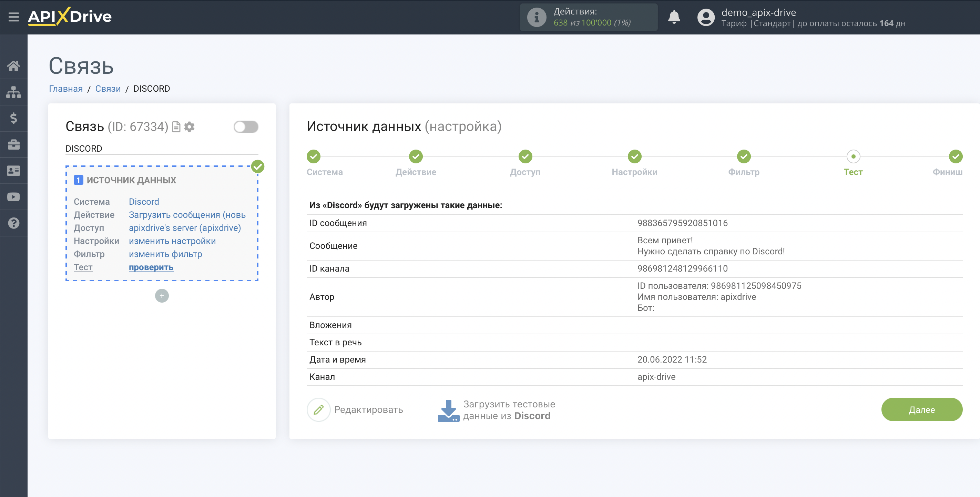Click the copy document icon near ID
The height and width of the screenshot is (497, 980).
(176, 127)
